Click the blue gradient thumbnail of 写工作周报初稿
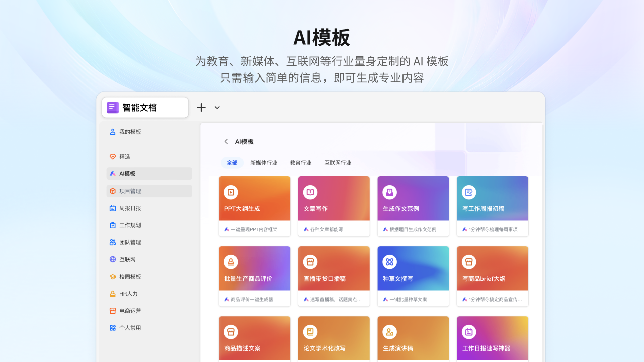The height and width of the screenshot is (362, 644). [492, 198]
